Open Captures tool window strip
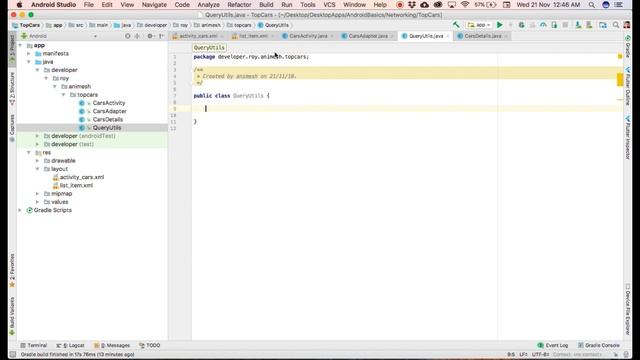Viewport: 640px width, 360px height. pyautogui.click(x=12, y=128)
